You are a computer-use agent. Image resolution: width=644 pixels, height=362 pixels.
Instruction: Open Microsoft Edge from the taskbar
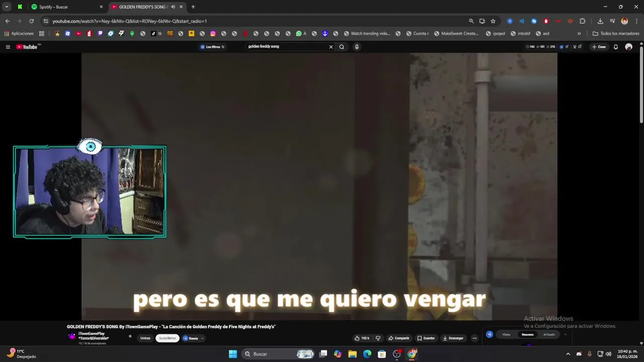pos(367,354)
